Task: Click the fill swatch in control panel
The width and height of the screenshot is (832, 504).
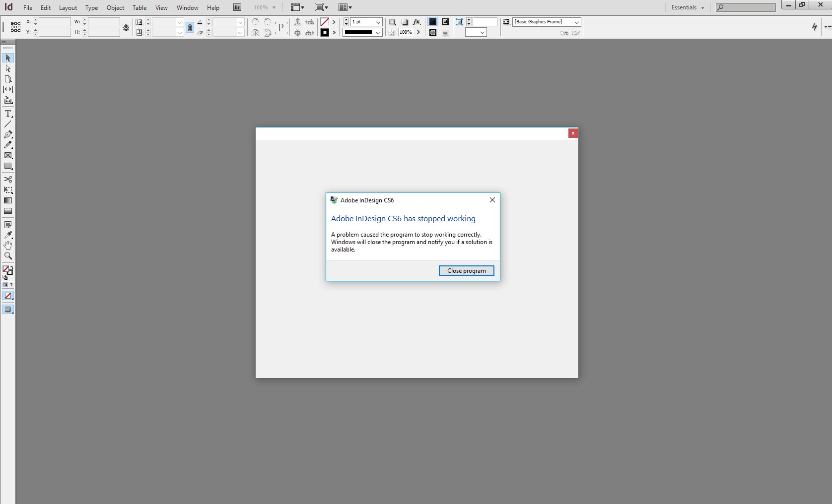Action: point(325,22)
